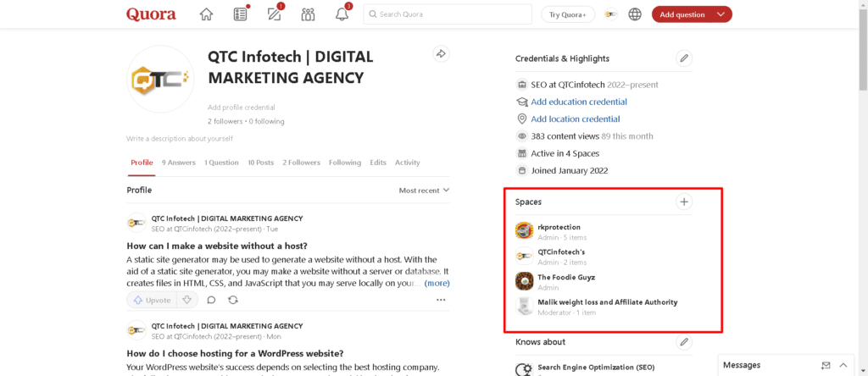Viewport: 868px width, 376px height.
Task: Click the Messages label
Action: point(742,365)
